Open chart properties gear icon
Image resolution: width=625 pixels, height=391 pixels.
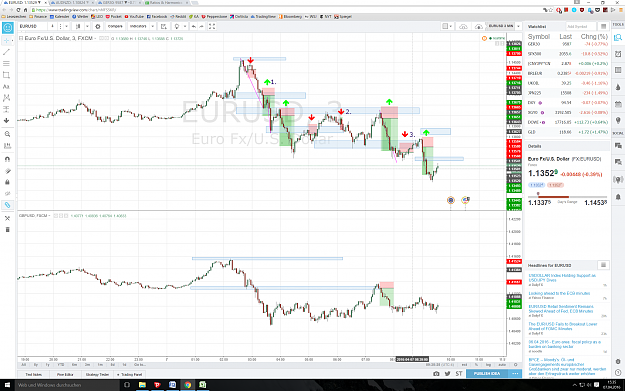point(98,26)
